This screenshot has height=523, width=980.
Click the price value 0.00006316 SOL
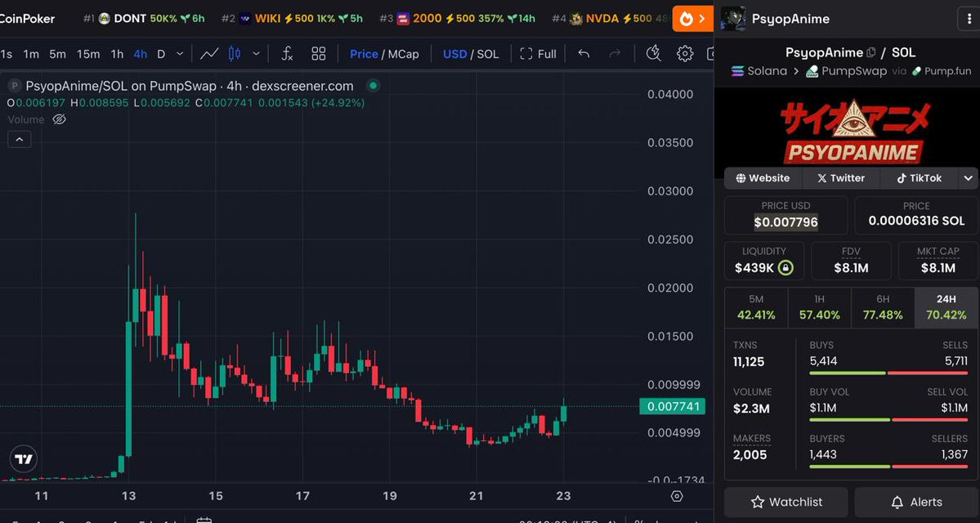[916, 221]
